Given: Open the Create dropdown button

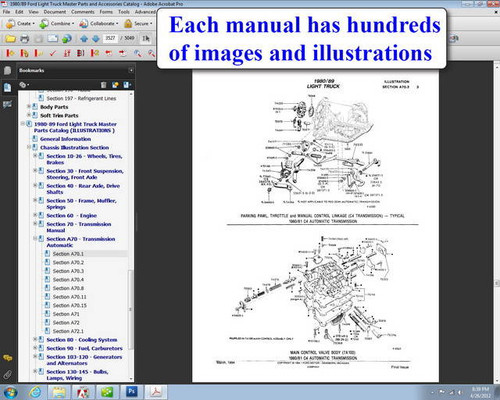Looking at the screenshot, I should pyautogui.click(x=20, y=24).
